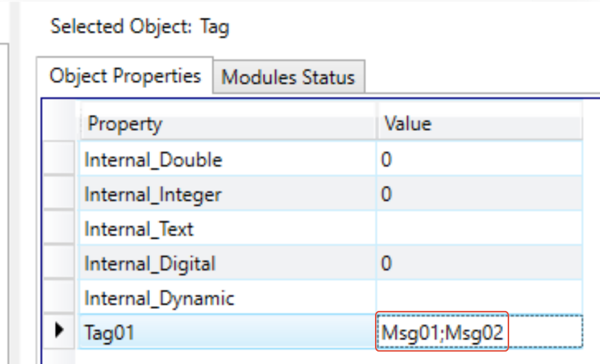Click the empty Internal_Text value cell

[479, 229]
